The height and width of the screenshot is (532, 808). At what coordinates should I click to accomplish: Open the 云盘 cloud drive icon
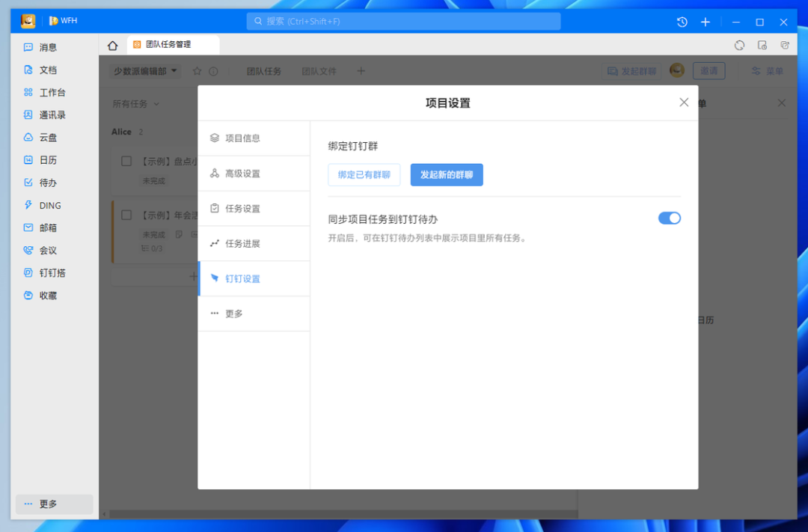coord(28,138)
